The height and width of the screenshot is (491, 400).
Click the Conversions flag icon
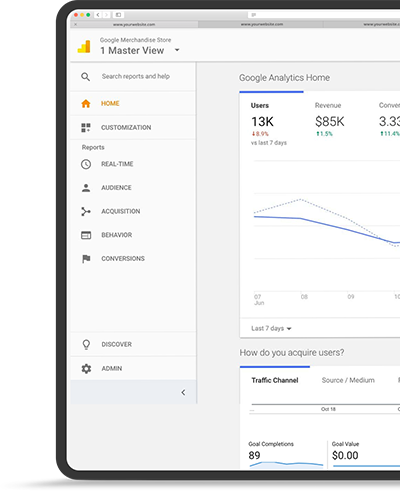[86, 259]
